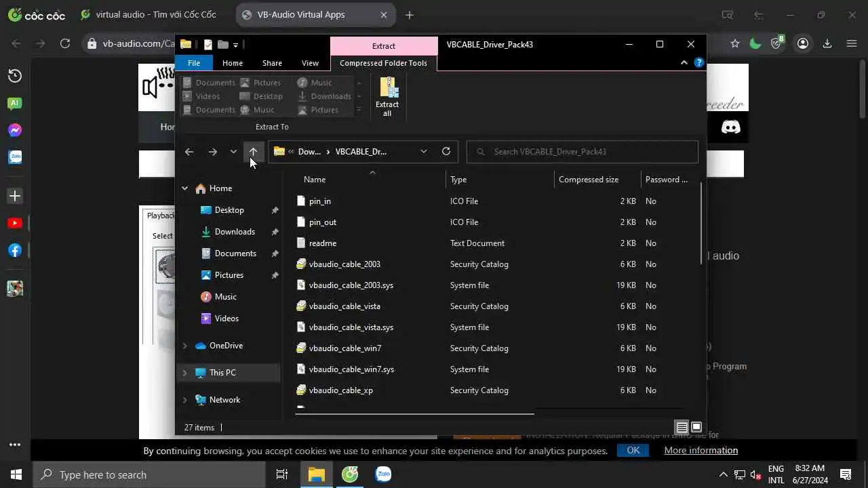This screenshot has height=488, width=868.
Task: Open Zalo in browser sidebar
Action: click(15, 157)
